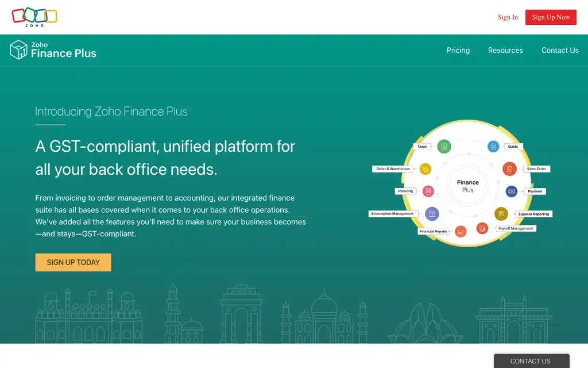The width and height of the screenshot is (588, 368).
Task: Click the Introducing Zoho Finance Plus heading
Action: [x=111, y=112]
